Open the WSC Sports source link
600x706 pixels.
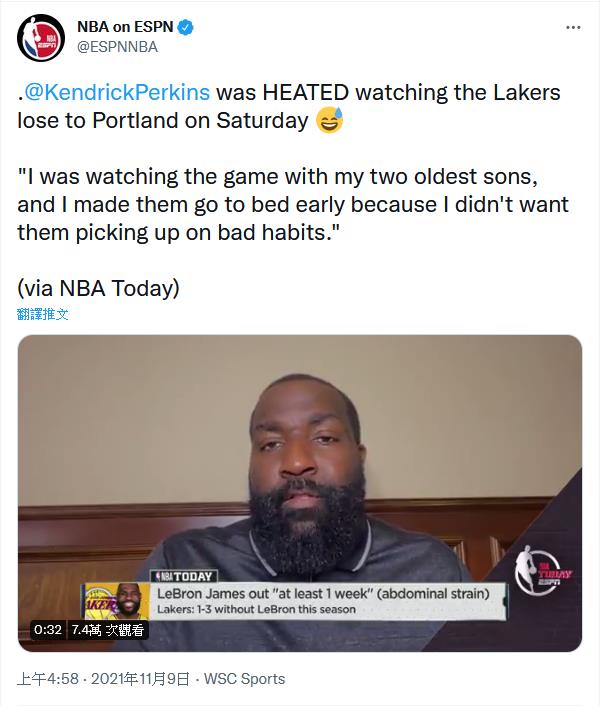(x=245, y=679)
